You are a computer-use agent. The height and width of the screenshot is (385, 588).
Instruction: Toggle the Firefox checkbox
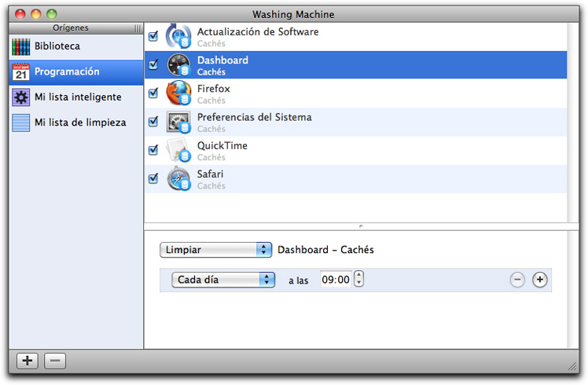[153, 93]
